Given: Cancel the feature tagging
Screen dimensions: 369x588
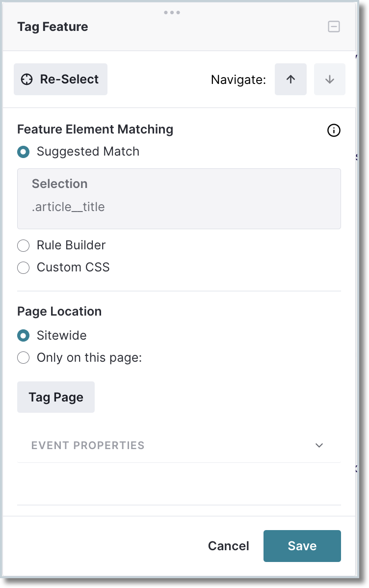Looking at the screenshot, I should coord(228,546).
